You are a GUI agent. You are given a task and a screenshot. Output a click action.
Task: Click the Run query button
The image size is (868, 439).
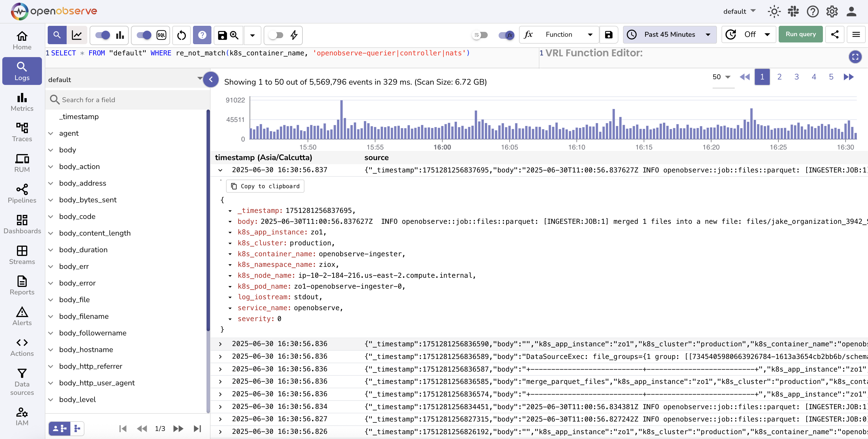click(x=800, y=34)
